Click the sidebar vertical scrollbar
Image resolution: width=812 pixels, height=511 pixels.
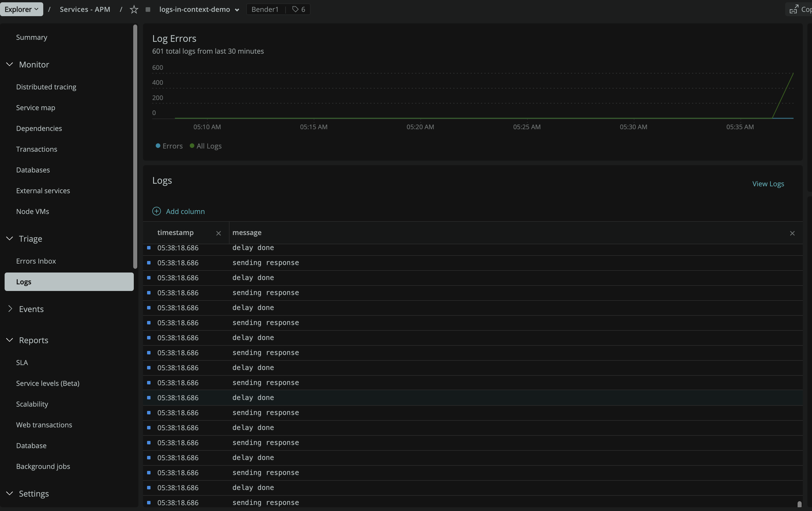coord(135,146)
